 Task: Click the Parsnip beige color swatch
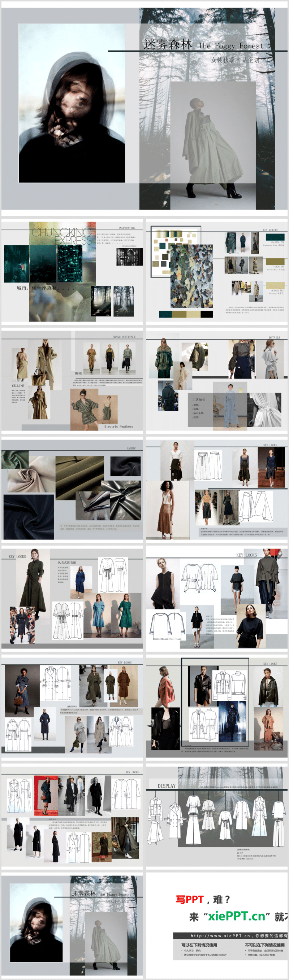pyautogui.click(x=275, y=285)
